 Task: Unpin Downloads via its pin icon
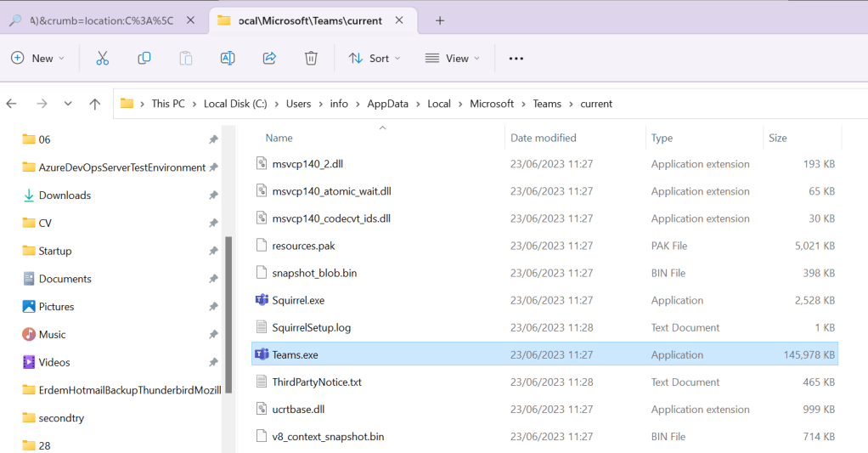pyautogui.click(x=213, y=195)
